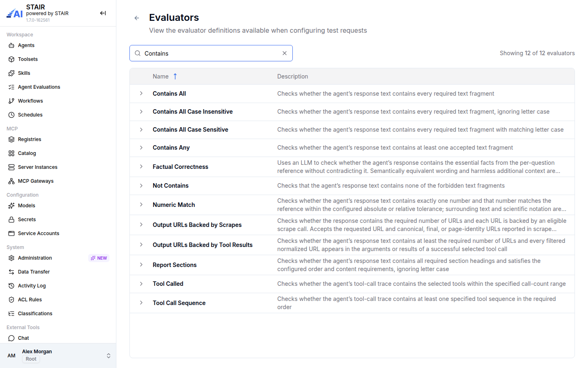The width and height of the screenshot is (588, 368).
Task: Click the ACL Rules shield icon
Action: pos(11,300)
